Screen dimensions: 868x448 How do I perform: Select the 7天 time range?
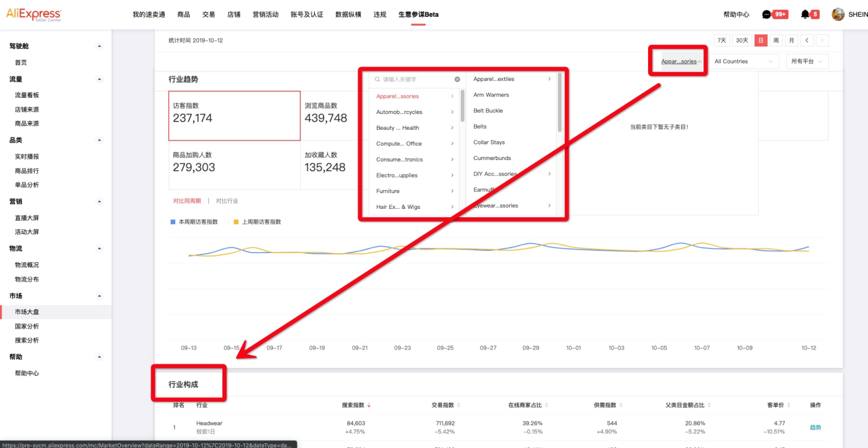(722, 40)
